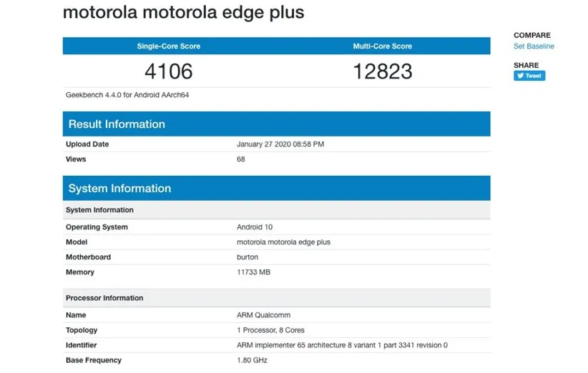Select the ARM Qualcomm processor name
This screenshot has height=373, width=588.
(263, 315)
